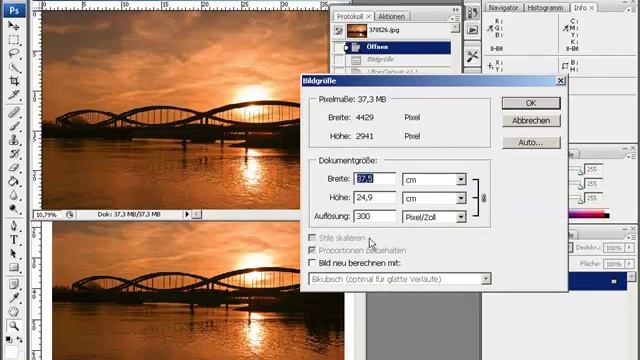Select the Slice tool
The height and width of the screenshot is (360, 640).
point(14,95)
